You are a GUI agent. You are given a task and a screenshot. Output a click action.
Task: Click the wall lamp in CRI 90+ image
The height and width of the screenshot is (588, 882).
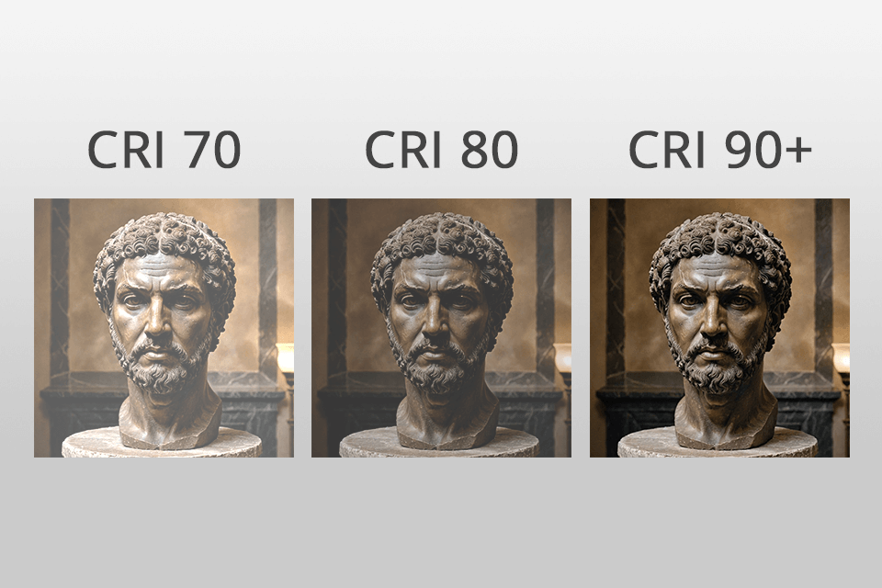coord(842,360)
